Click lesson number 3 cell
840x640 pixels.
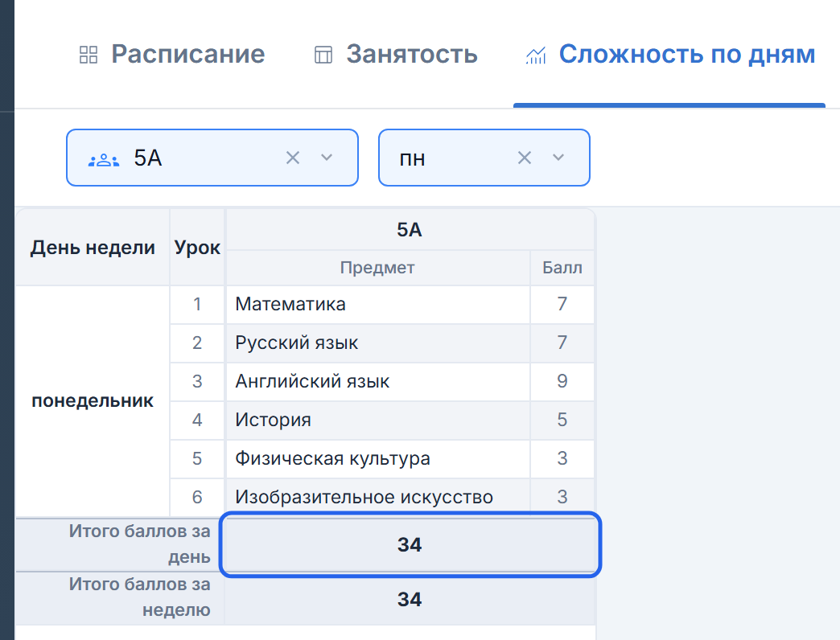point(197,382)
